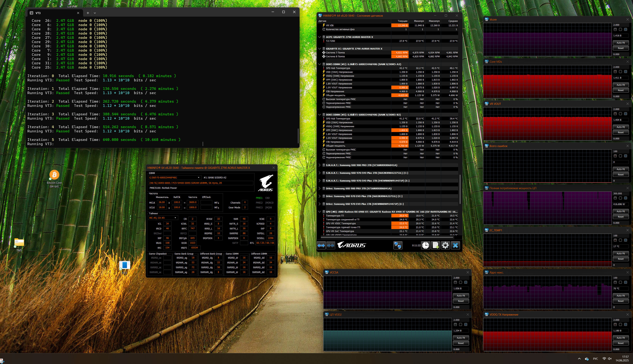Click Auto Fit in the Core VIDs graph
Viewport: 633px width, 364px height.
[x=620, y=85]
